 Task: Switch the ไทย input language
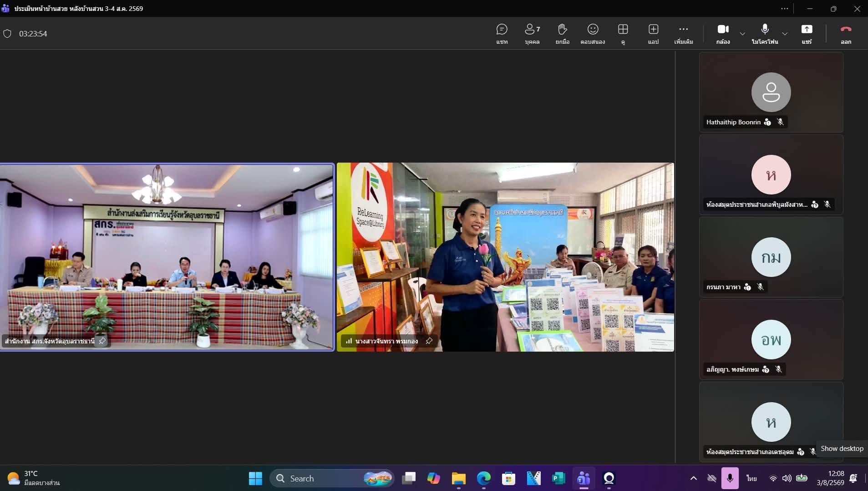[751, 478]
